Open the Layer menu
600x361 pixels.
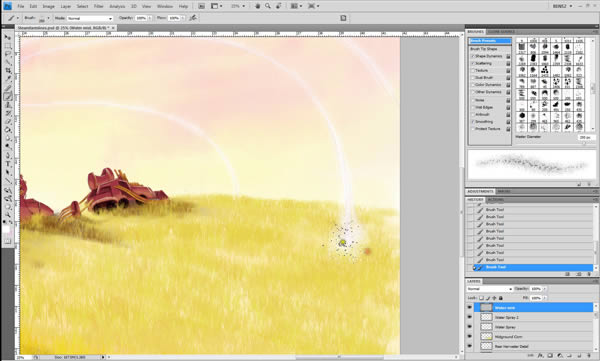(x=65, y=6)
